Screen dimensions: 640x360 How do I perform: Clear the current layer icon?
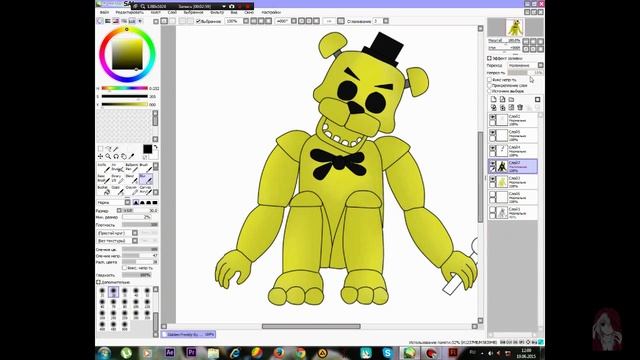click(x=511, y=108)
